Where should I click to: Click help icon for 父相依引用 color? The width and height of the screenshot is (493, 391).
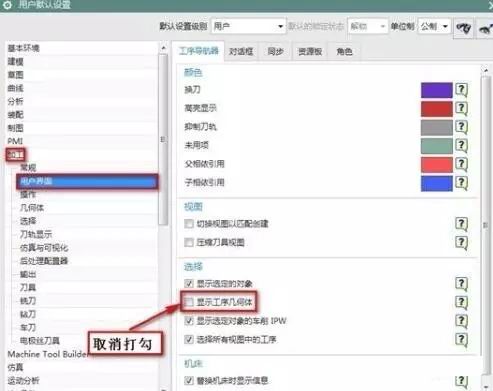coord(461,165)
